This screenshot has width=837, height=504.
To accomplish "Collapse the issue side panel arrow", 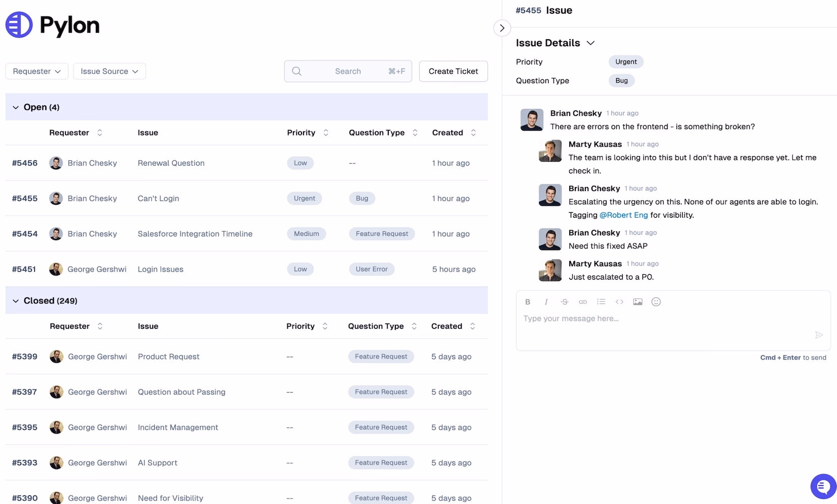I will (x=502, y=28).
